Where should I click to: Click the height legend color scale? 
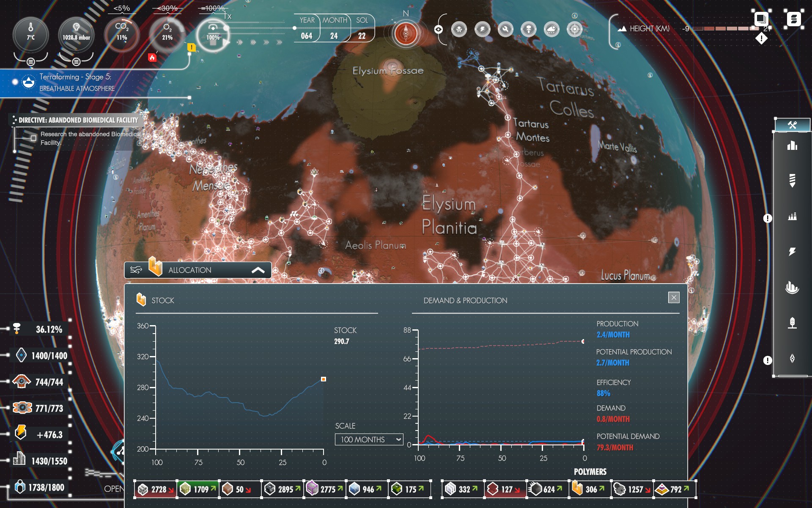point(725,29)
